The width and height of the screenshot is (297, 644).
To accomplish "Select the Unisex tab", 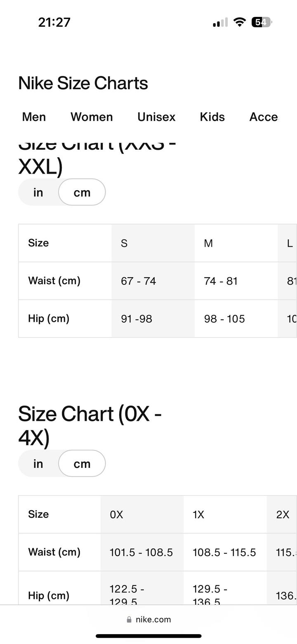I will tap(156, 117).
